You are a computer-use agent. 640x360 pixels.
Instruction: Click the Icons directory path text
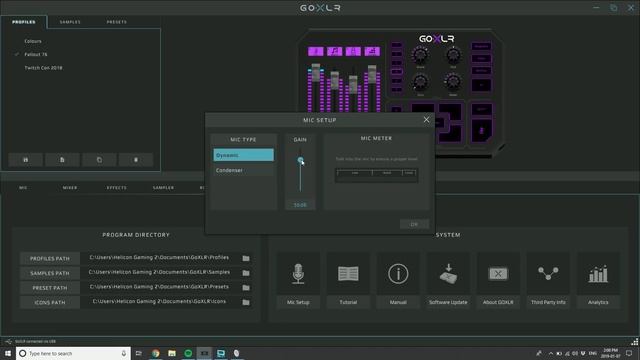point(159,302)
